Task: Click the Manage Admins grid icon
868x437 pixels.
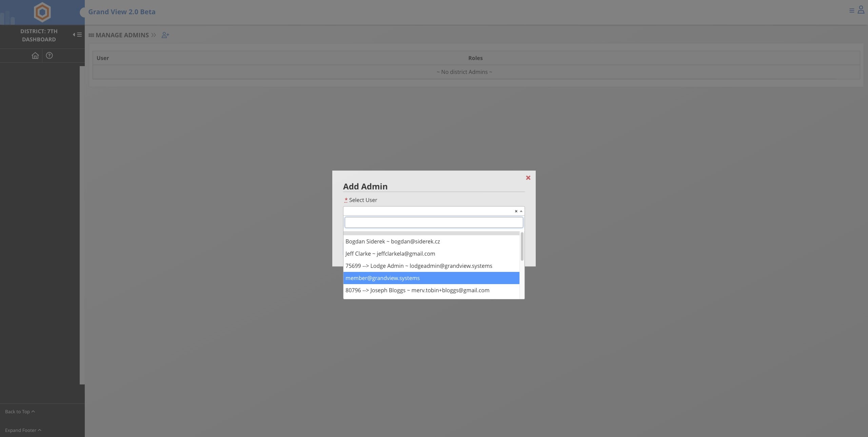Action: click(91, 35)
